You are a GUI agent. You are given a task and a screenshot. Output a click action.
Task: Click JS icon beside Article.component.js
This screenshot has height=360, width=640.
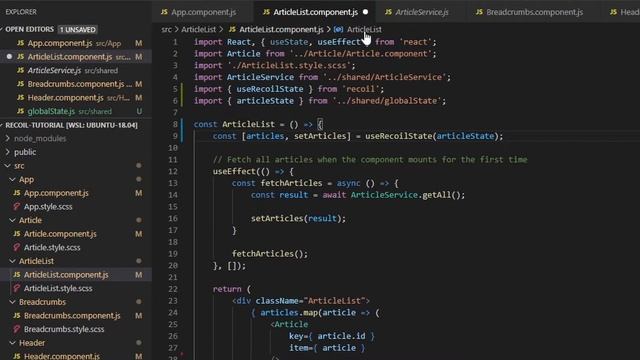click(17, 234)
